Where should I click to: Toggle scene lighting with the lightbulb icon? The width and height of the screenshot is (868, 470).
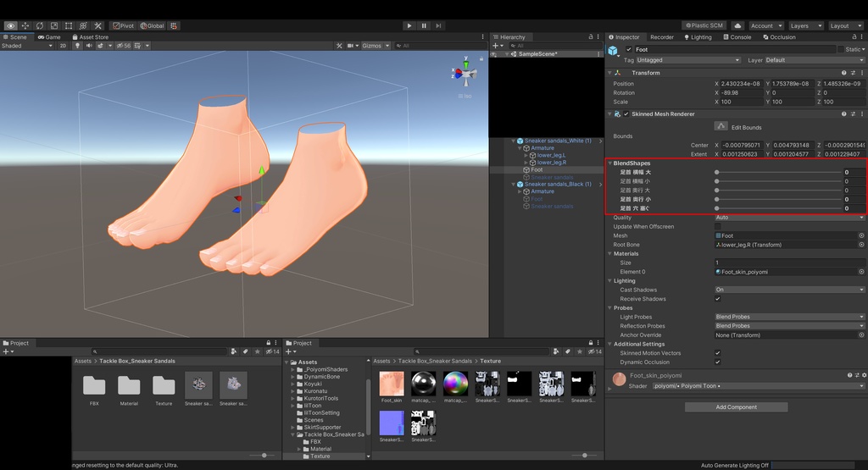pyautogui.click(x=77, y=46)
